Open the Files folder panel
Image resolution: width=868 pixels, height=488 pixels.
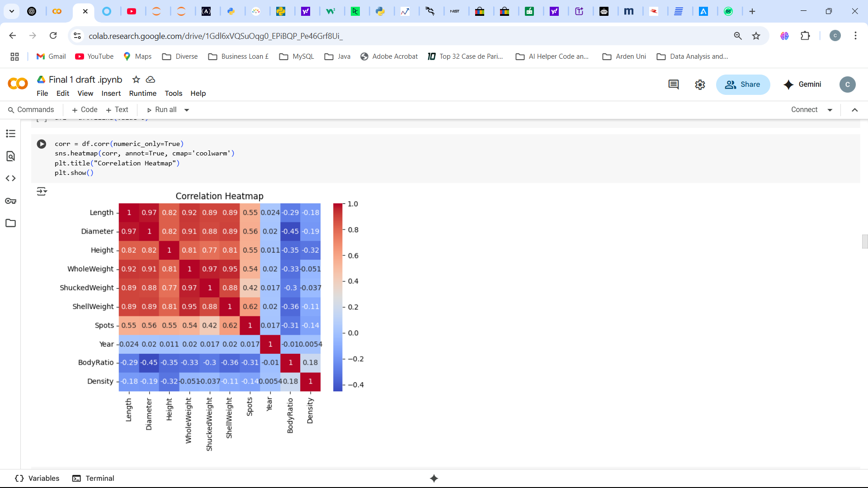click(x=11, y=223)
